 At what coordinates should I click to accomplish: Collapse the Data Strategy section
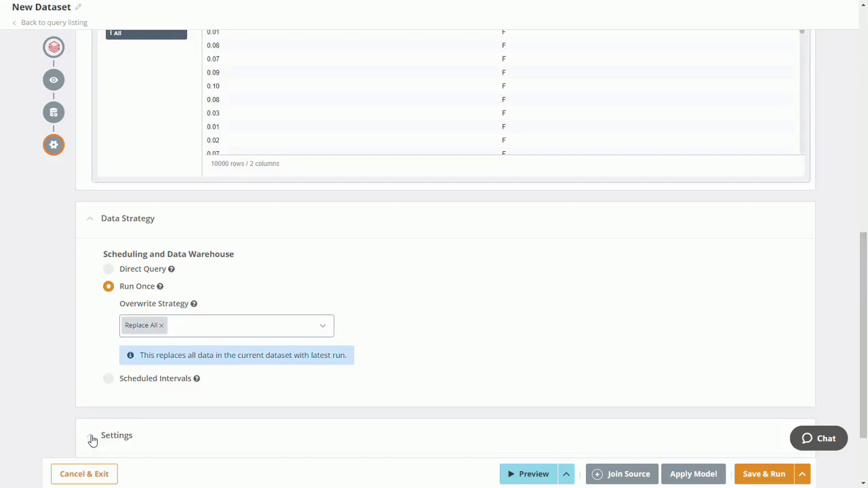pyautogui.click(x=90, y=219)
